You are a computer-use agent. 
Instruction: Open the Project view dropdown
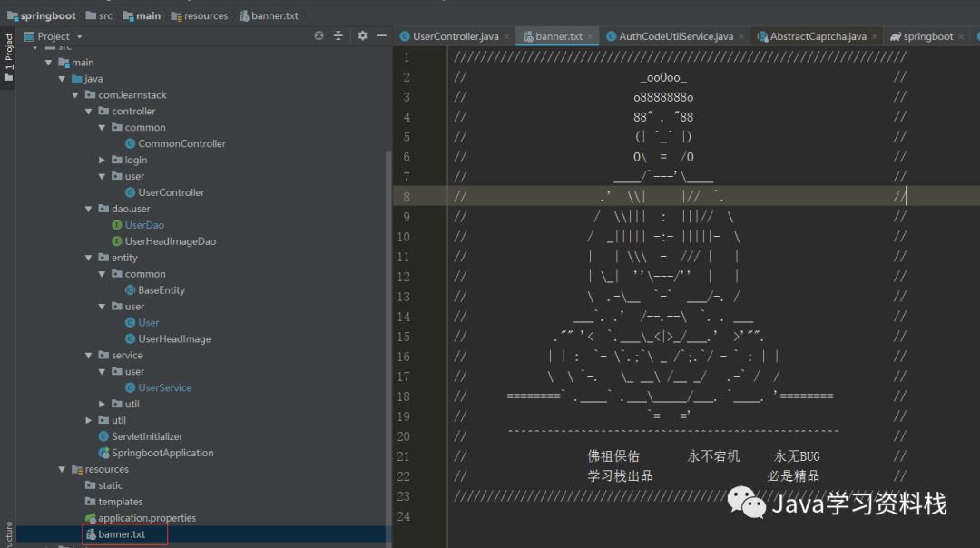click(79, 37)
